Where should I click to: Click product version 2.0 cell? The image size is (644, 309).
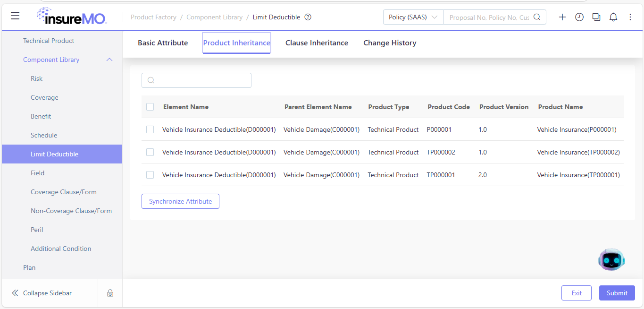point(483,175)
